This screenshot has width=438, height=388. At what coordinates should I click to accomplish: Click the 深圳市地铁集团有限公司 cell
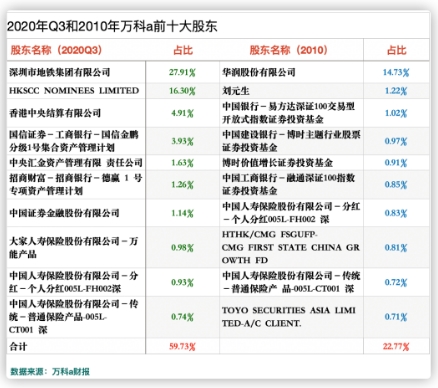point(60,72)
